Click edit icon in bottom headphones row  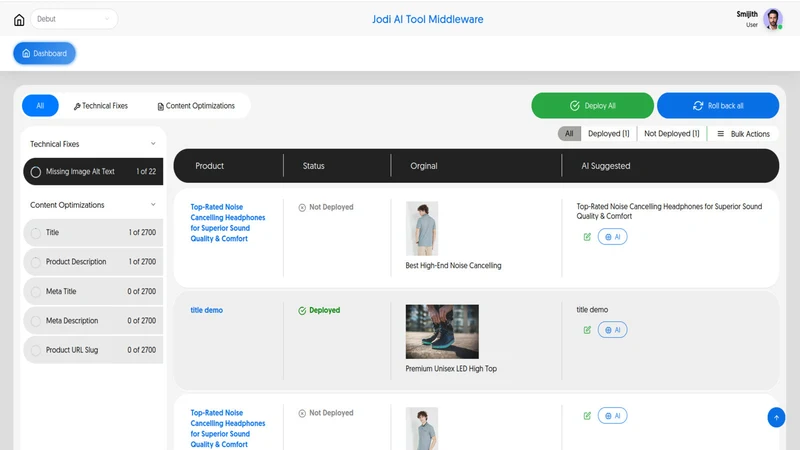click(x=587, y=416)
